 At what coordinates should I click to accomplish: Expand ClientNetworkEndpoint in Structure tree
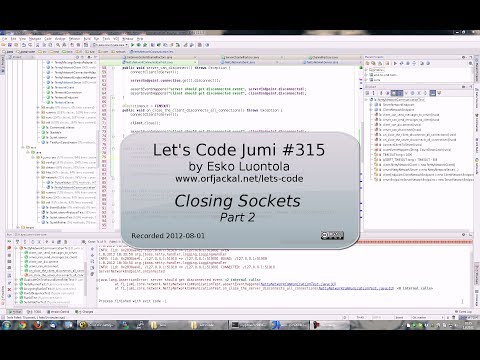click(371, 110)
